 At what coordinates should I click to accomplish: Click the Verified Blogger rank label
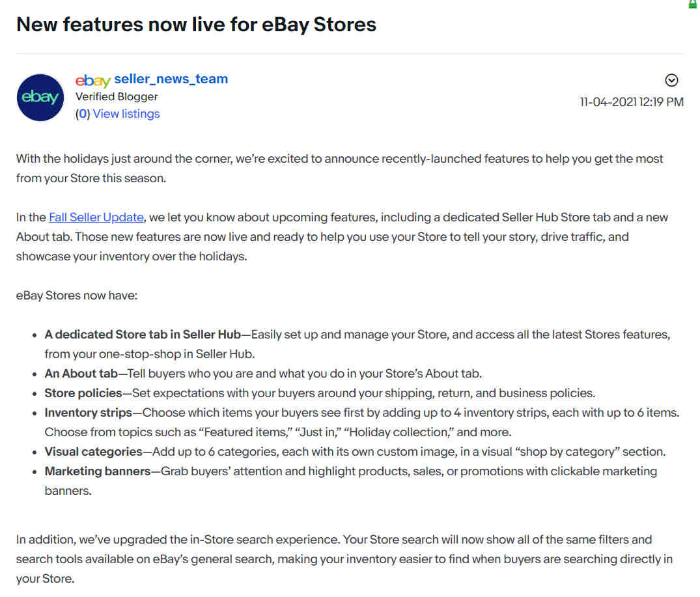click(117, 97)
